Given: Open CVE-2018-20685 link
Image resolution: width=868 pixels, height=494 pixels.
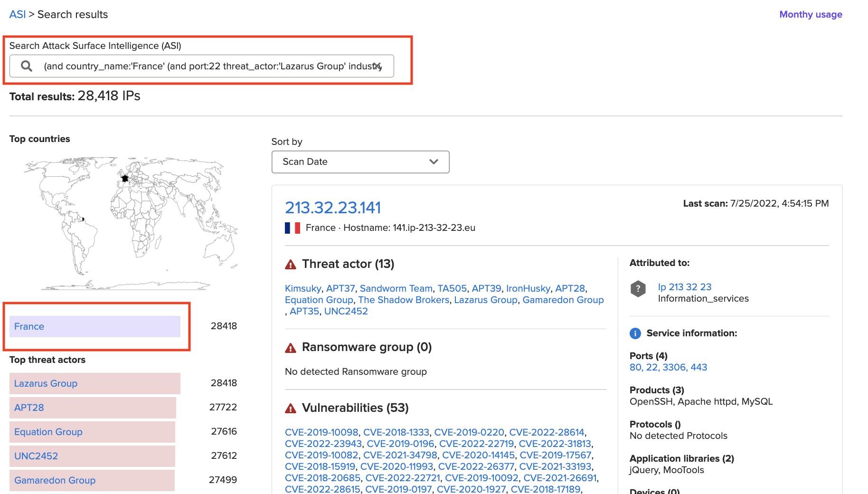Looking at the screenshot, I should point(323,478).
